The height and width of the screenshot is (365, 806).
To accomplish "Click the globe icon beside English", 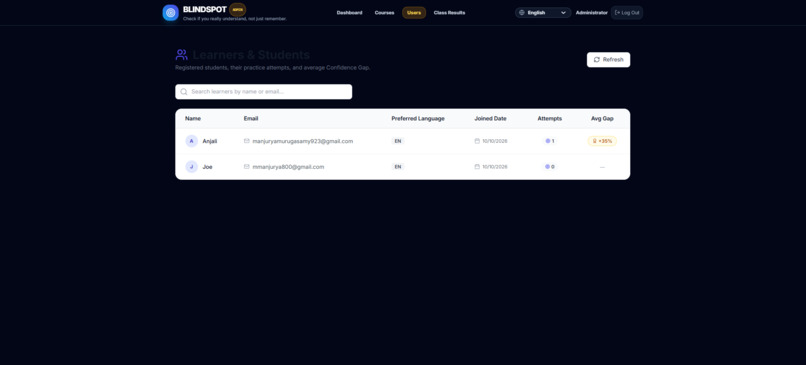I will point(522,12).
